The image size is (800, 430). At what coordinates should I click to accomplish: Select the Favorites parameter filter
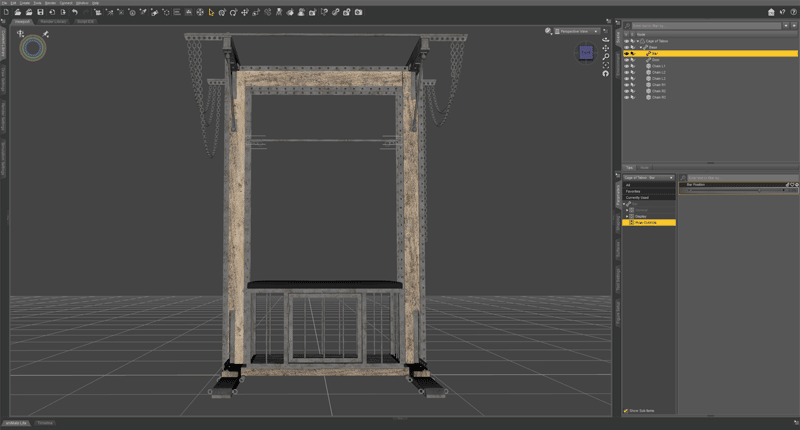(x=649, y=191)
